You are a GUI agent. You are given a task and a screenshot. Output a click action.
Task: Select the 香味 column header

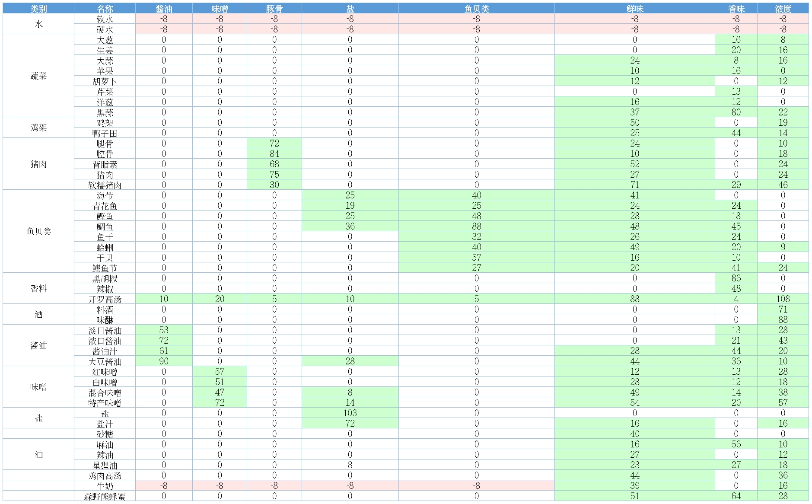[736, 9]
